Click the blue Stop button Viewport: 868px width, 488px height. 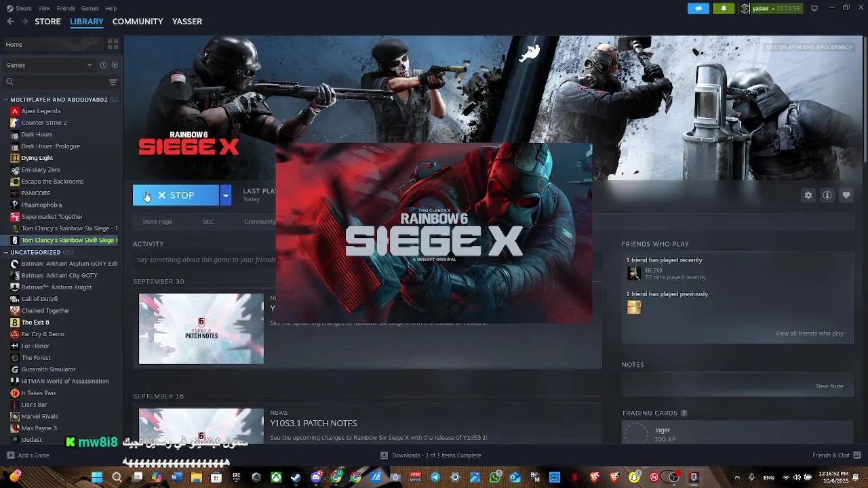pos(176,195)
